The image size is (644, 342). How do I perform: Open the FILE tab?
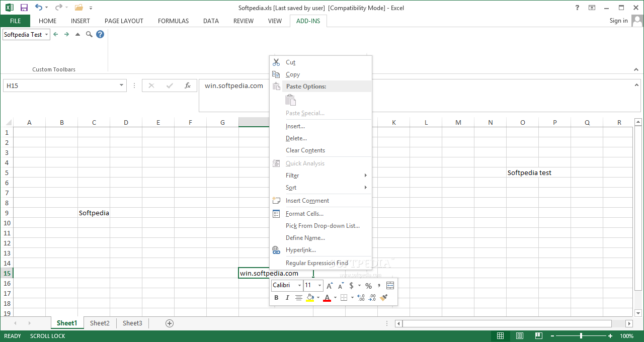tap(15, 21)
